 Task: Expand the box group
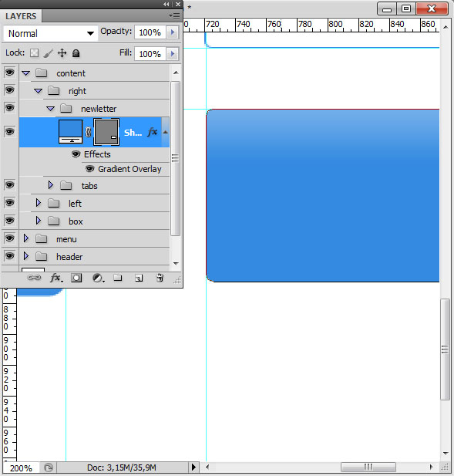pyautogui.click(x=39, y=221)
